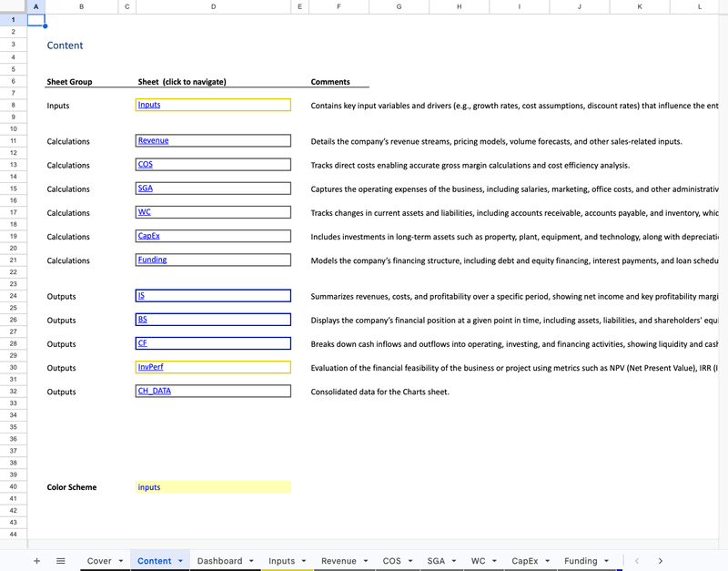
Task: Open the InvPerf sheet link
Action: (x=150, y=367)
